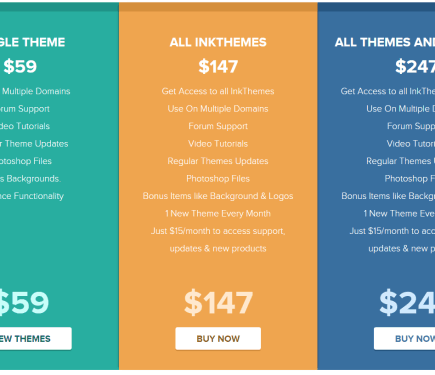The image size is (435, 375).
Task: Click the blue plan BUY NOW button
Action: click(x=404, y=339)
